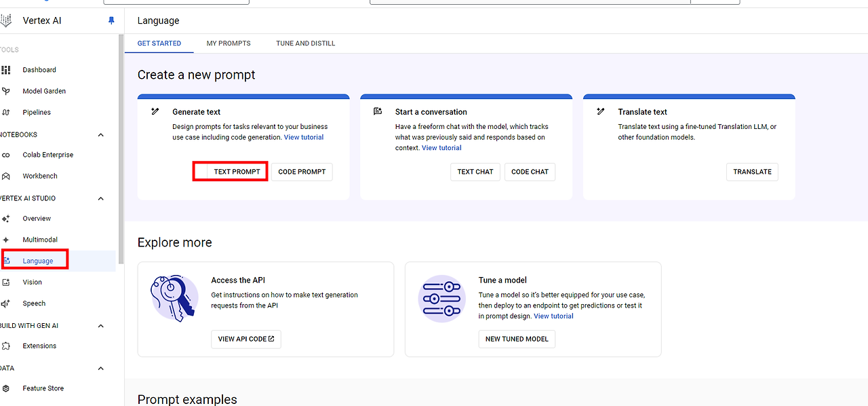Open Workbench in the sidebar
This screenshot has width=868, height=406.
pyautogui.click(x=40, y=176)
